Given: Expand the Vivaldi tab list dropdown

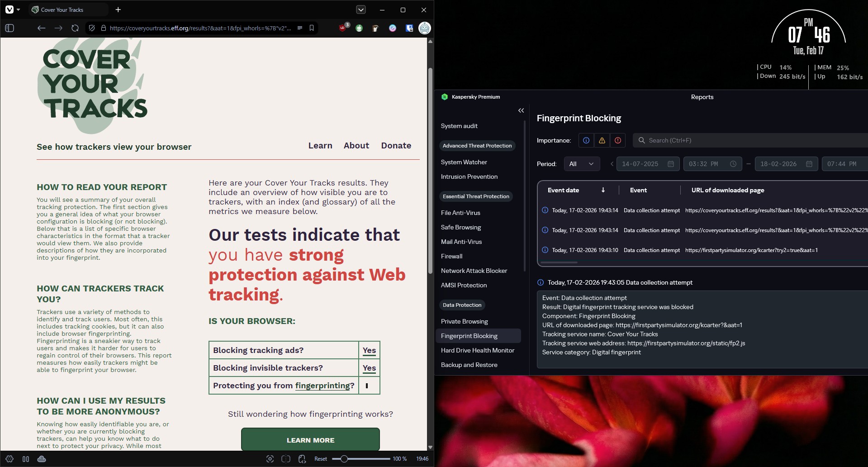Looking at the screenshot, I should click(361, 10).
